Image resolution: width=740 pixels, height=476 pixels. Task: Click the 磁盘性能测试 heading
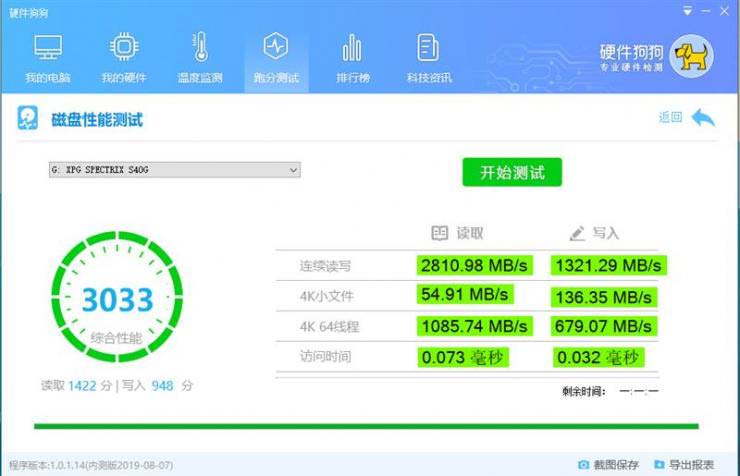97,120
